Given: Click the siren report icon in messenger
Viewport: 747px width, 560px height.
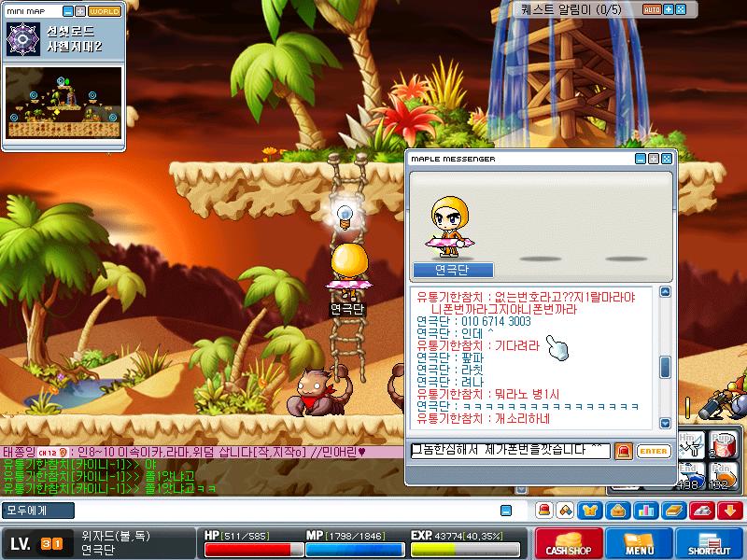Looking at the screenshot, I should tap(624, 451).
